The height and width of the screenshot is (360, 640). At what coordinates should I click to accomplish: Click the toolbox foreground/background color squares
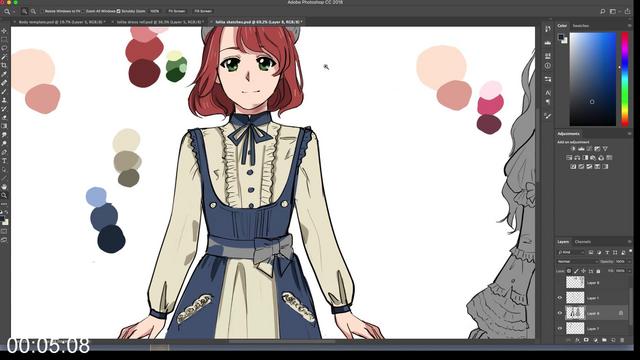tap(4, 221)
